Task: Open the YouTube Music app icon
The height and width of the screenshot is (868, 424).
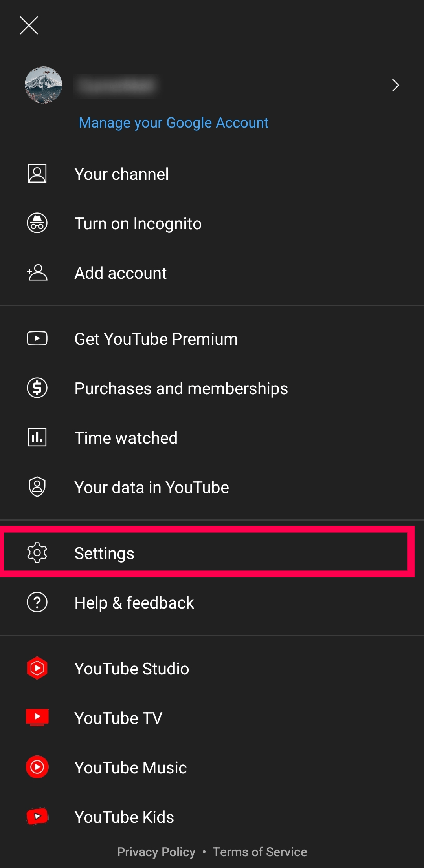Action: point(37,767)
